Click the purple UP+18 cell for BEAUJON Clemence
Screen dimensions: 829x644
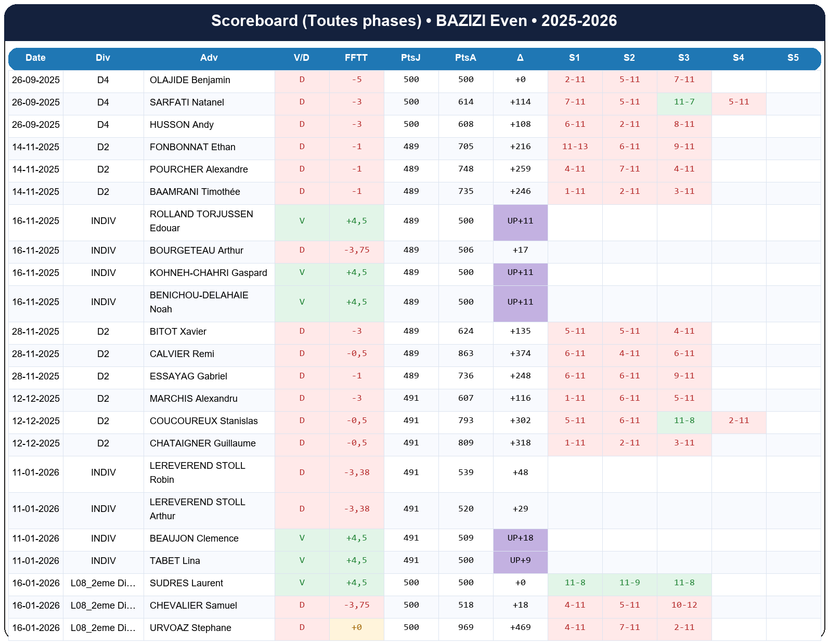click(520, 538)
